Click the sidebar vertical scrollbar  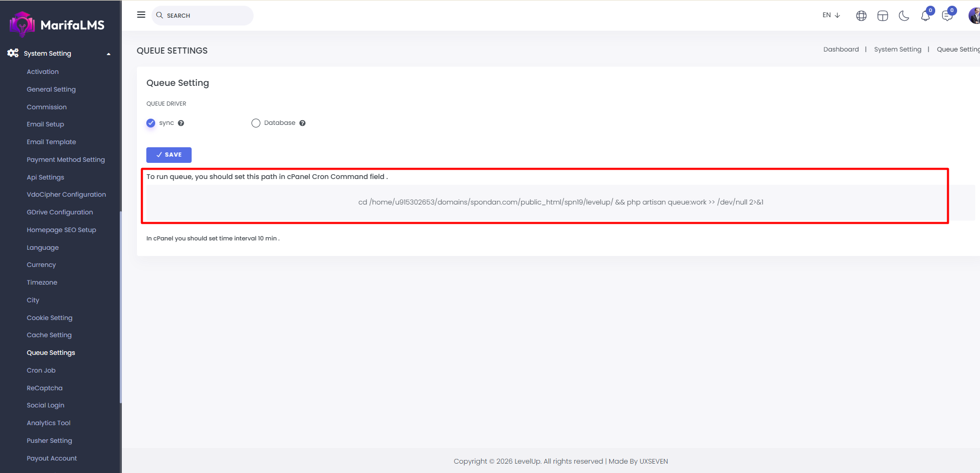click(x=120, y=307)
